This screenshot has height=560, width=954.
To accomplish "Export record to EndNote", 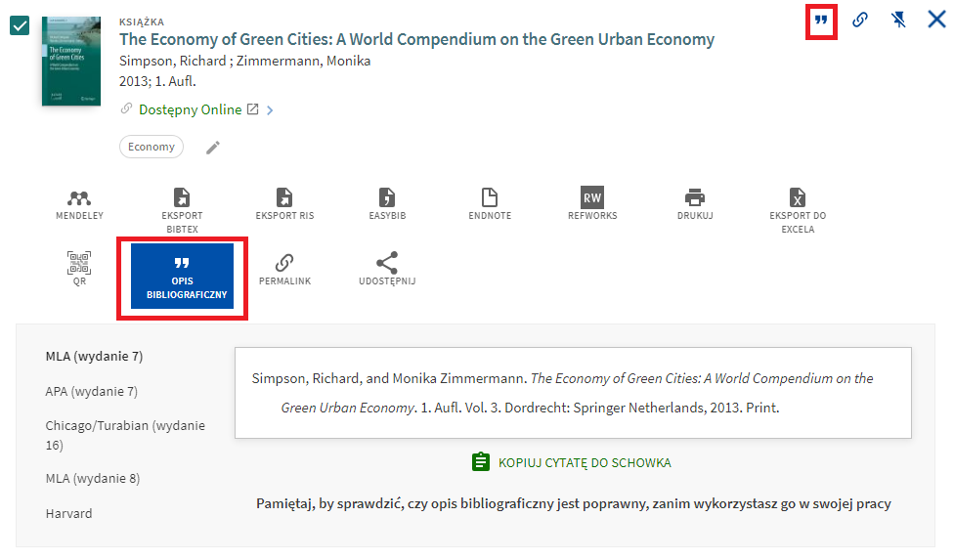I will click(x=490, y=204).
